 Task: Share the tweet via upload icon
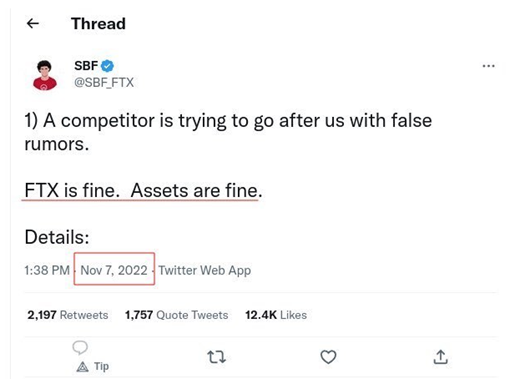[440, 357]
